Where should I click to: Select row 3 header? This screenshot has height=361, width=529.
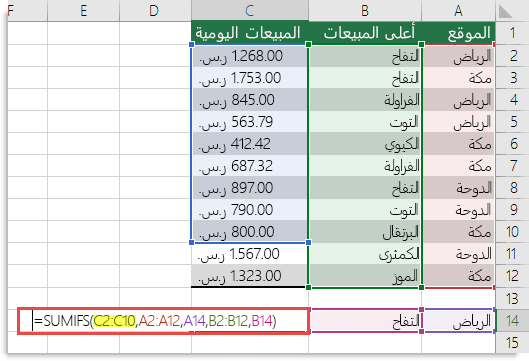click(512, 78)
